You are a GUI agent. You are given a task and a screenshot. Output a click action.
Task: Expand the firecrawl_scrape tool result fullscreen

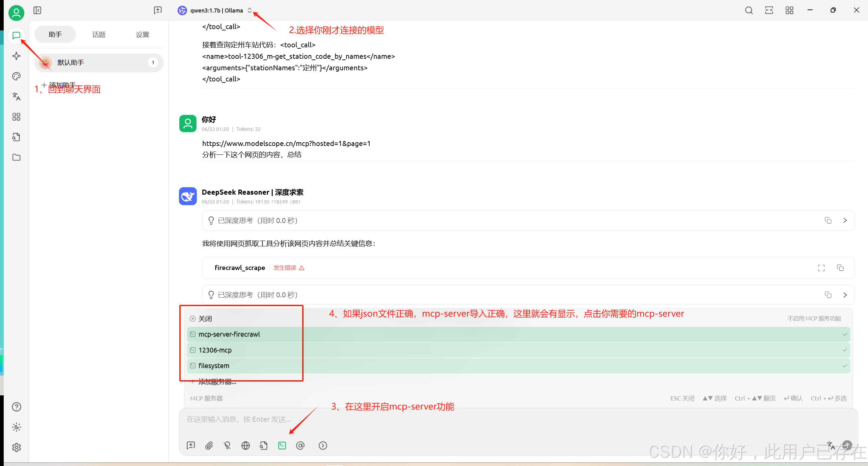point(821,268)
